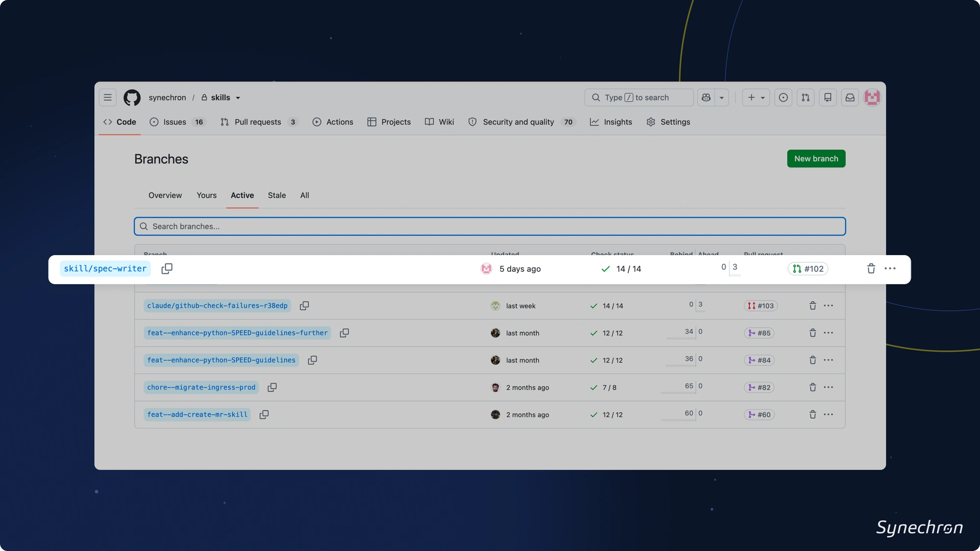The height and width of the screenshot is (551, 980).
Task: Delete the skill/spec-writer branch
Action: click(871, 268)
